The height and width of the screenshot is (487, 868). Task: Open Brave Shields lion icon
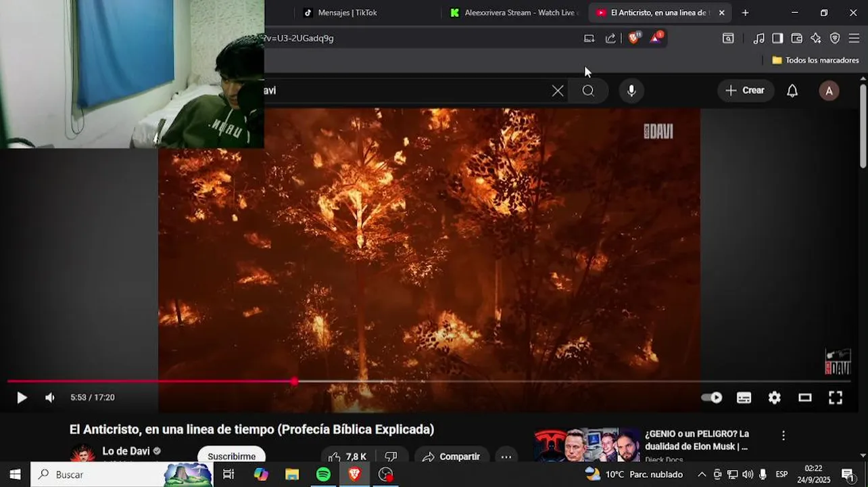click(x=634, y=38)
